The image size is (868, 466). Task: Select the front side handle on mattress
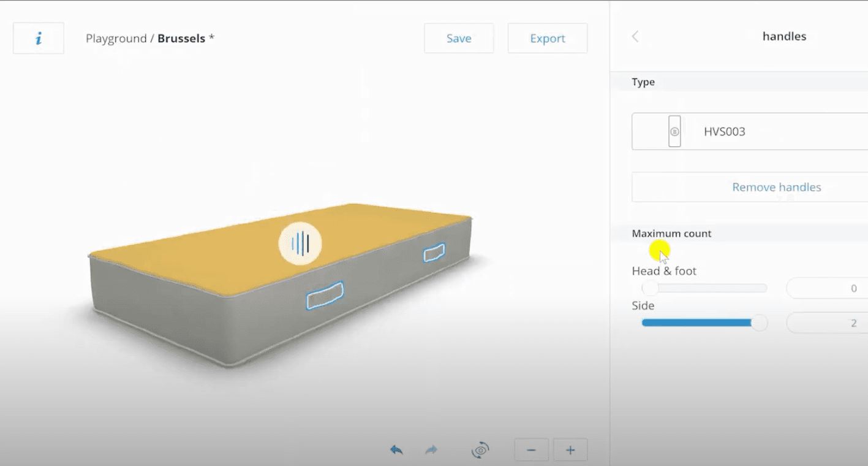click(x=325, y=296)
